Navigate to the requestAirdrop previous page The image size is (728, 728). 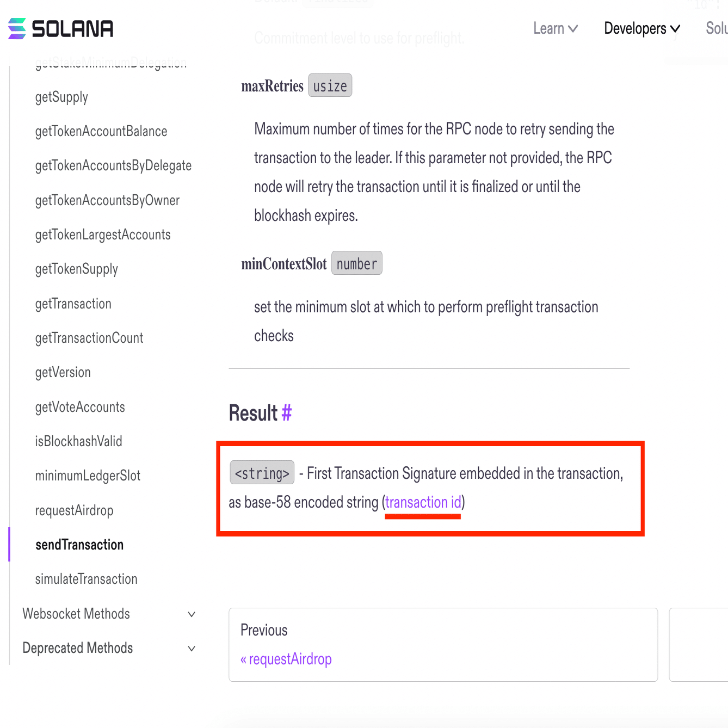pos(286,659)
